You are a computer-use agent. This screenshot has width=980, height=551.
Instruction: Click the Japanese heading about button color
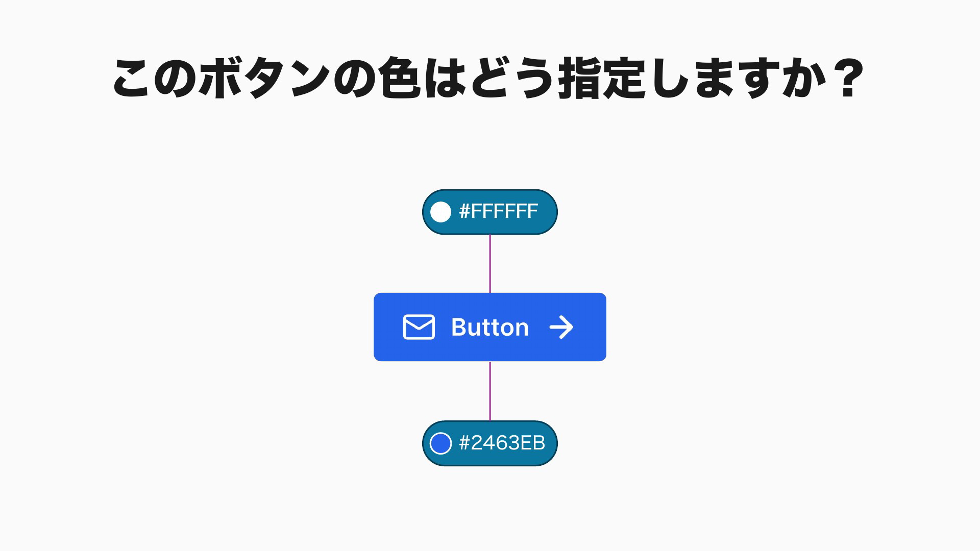point(488,78)
